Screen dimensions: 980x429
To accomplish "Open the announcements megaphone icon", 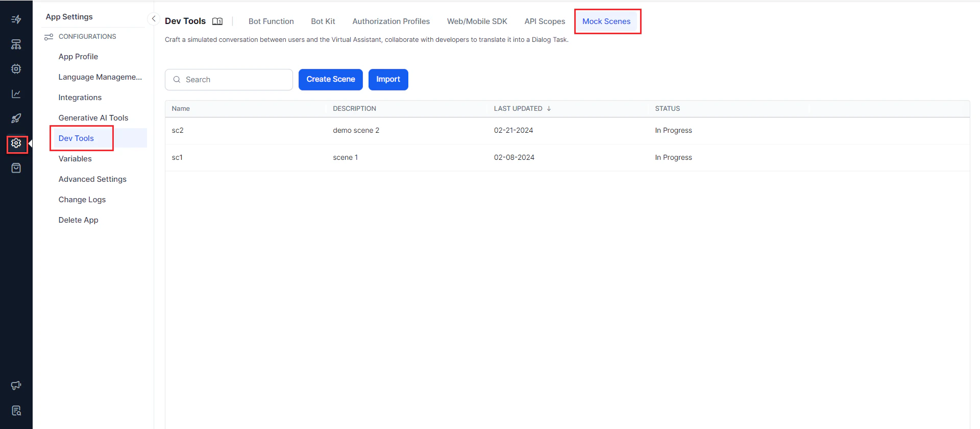I will [x=16, y=386].
